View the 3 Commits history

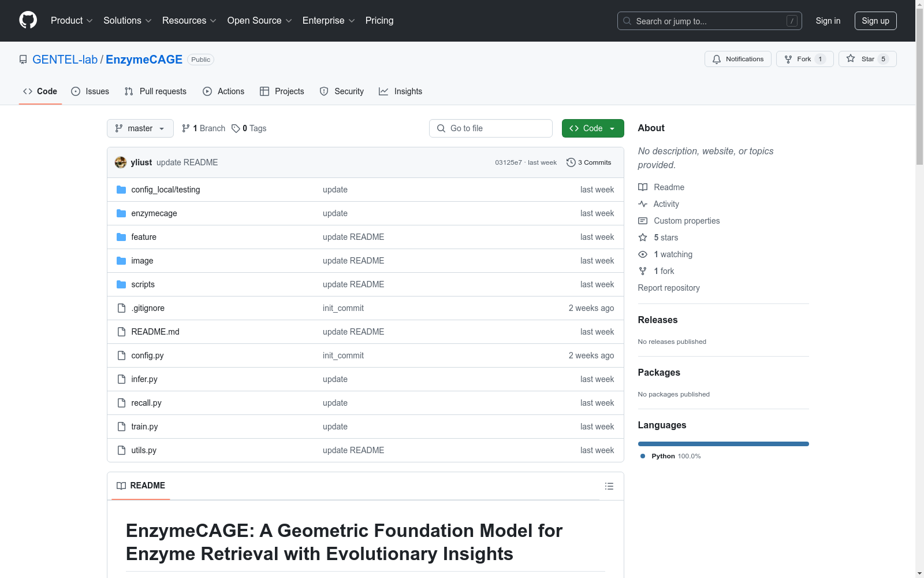pos(589,162)
